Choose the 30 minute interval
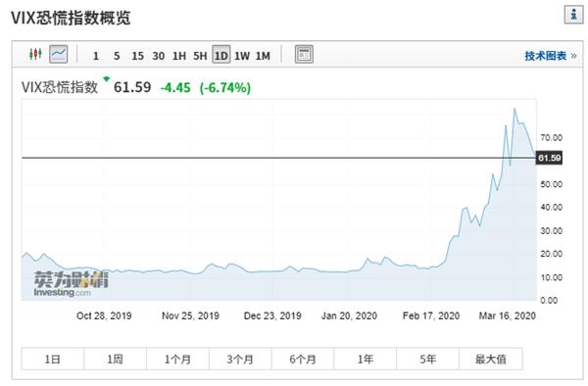 (158, 56)
